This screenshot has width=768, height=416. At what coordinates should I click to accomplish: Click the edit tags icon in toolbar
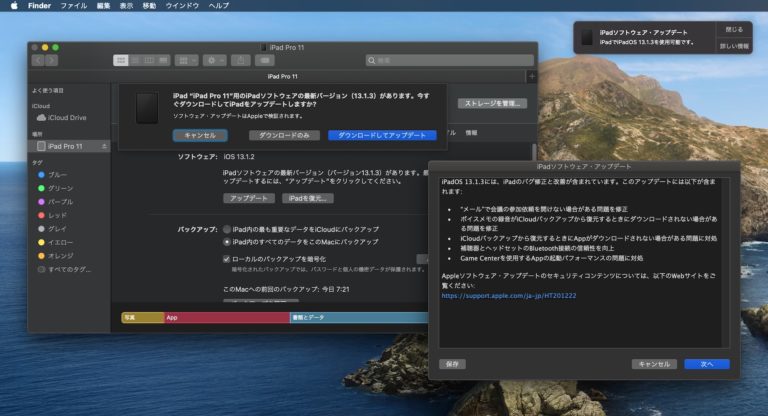tap(265, 60)
